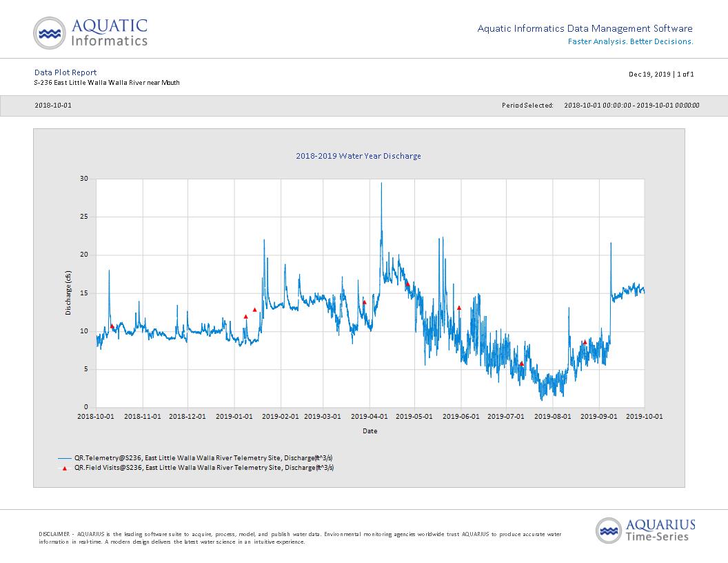Viewport: 728px width, 563px height.
Task: Click the AQUARIUS Time-Series wave logo icon
Action: click(609, 531)
